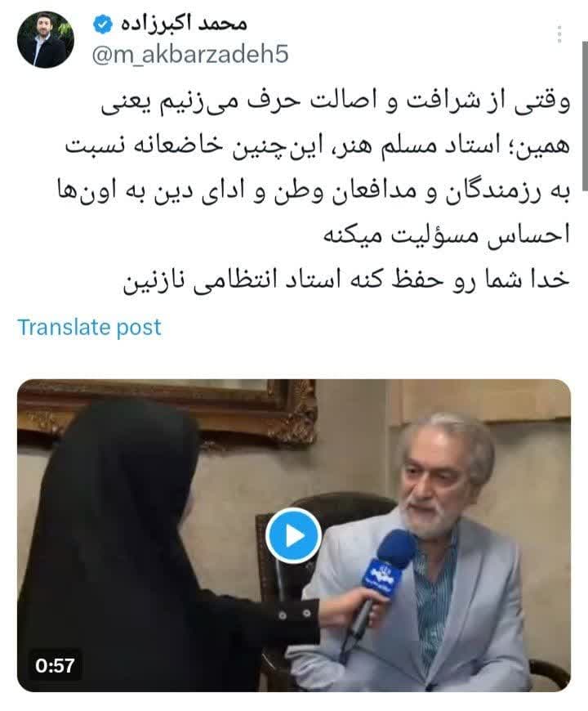Click the blue verified badge icon
The height and width of the screenshot is (711, 588).
(x=103, y=24)
